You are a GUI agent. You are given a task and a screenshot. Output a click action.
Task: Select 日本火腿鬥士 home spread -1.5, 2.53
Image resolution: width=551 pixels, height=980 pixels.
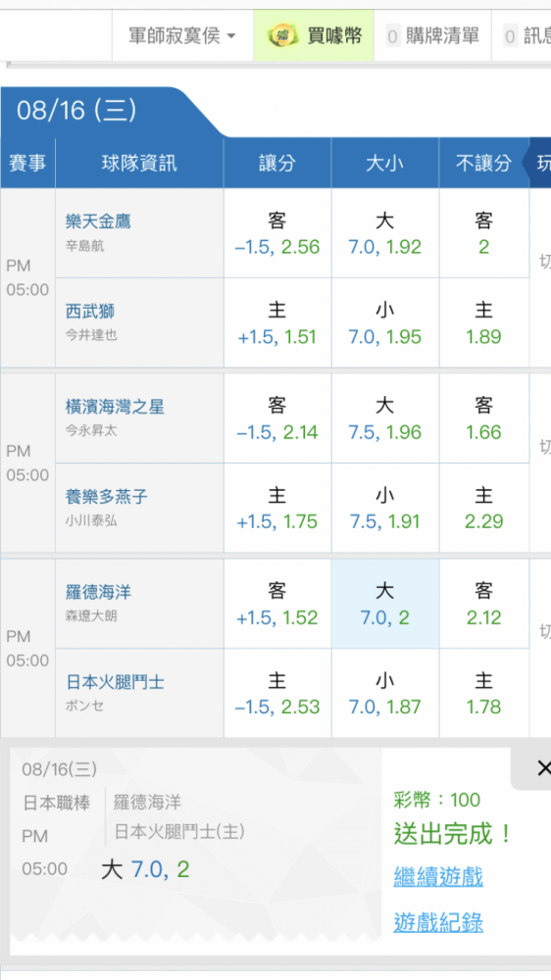[277, 694]
